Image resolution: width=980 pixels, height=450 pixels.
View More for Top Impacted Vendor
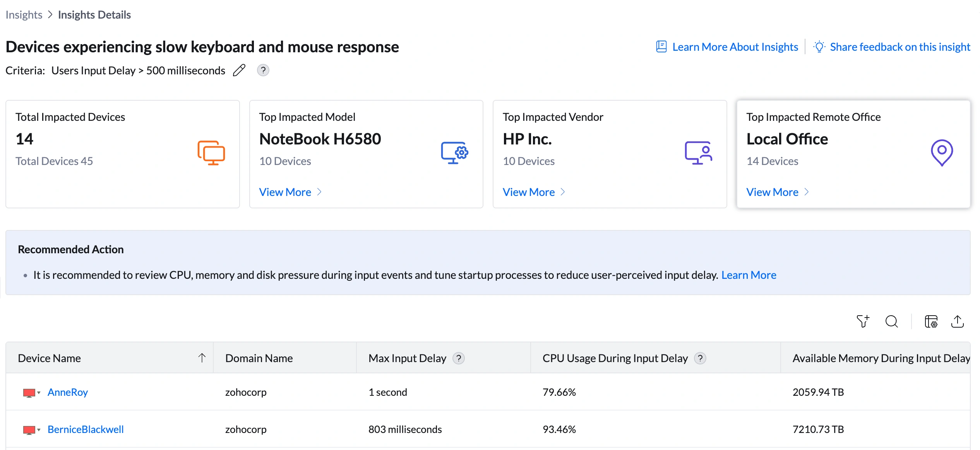[534, 192]
